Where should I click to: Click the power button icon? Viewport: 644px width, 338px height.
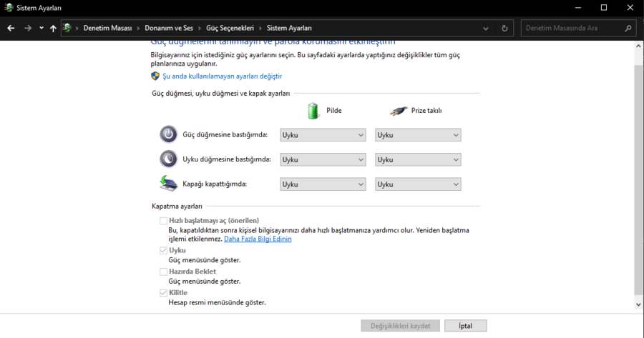[168, 134]
